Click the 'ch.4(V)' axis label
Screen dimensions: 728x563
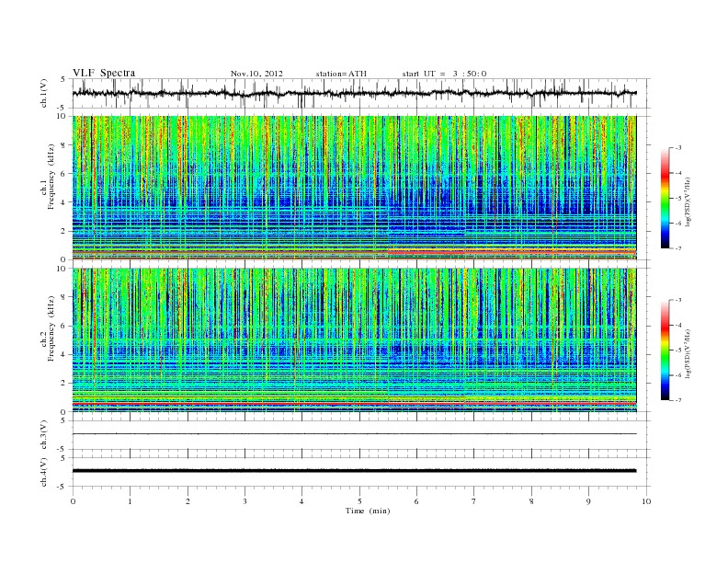[x=44, y=472]
